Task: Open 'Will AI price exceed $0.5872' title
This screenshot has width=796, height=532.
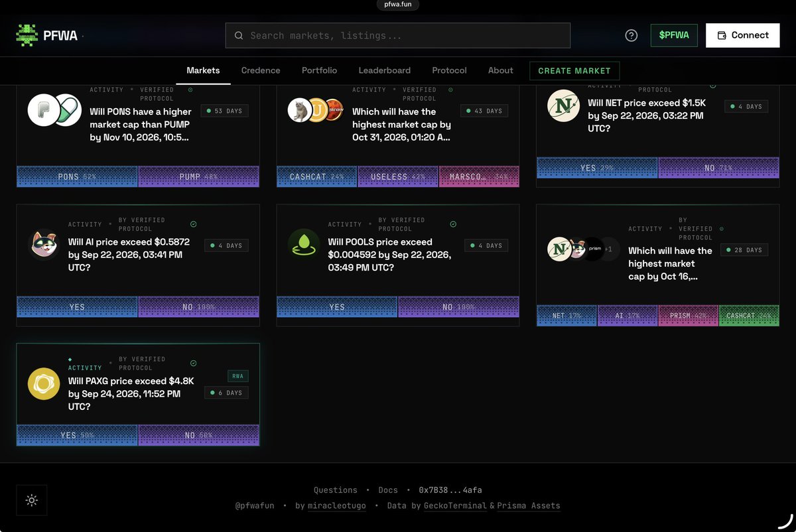Action: pyautogui.click(x=129, y=255)
